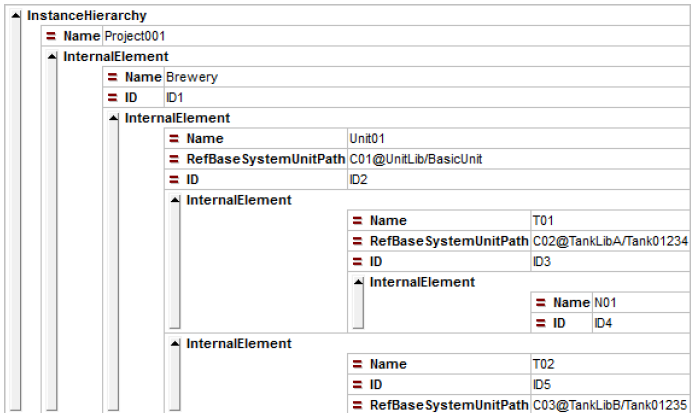Select the Project001 value cell
Viewport: 700px width, 413px height.
pyautogui.click(x=134, y=36)
